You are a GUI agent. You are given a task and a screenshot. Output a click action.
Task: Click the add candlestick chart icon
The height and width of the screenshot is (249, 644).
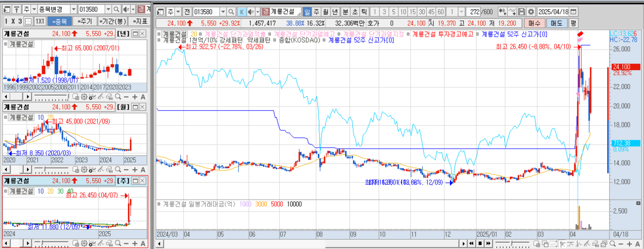tap(503, 12)
